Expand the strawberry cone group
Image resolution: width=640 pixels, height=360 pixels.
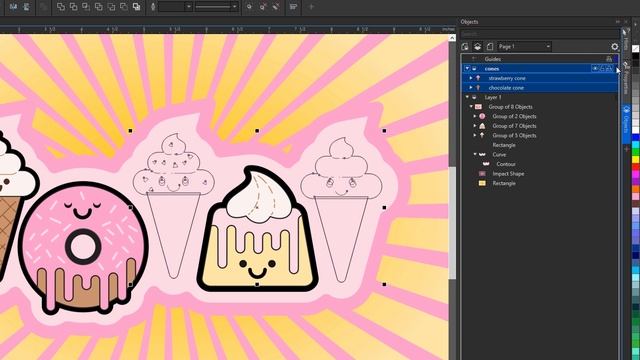coord(471,78)
